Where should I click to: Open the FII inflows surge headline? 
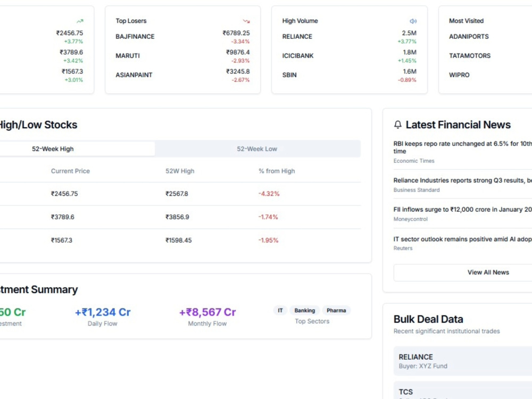[463, 210]
